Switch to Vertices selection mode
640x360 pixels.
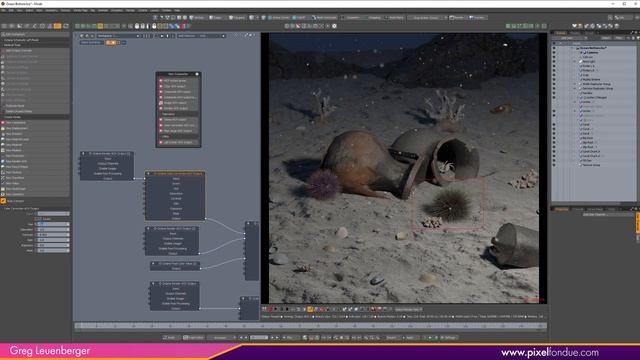(x=198, y=18)
